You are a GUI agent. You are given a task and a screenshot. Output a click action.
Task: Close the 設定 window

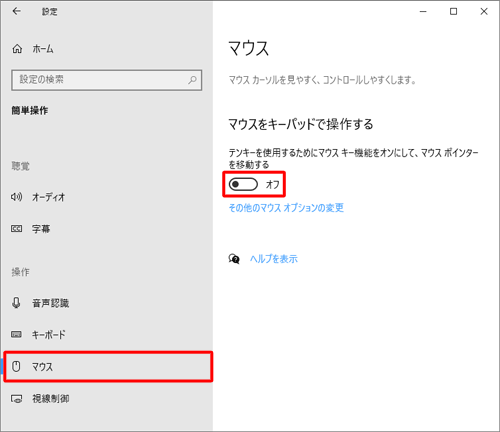tap(484, 12)
